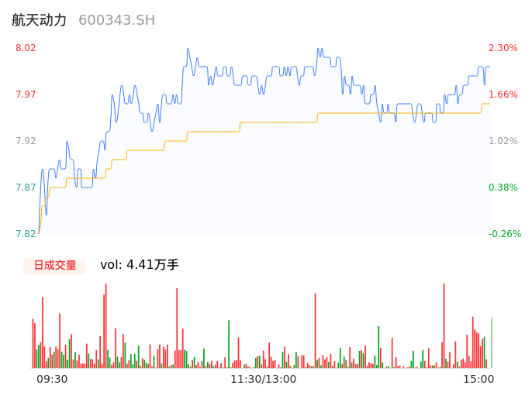Click the 1.66% percentage axis label
This screenshot has width=532, height=406.
[503, 95]
